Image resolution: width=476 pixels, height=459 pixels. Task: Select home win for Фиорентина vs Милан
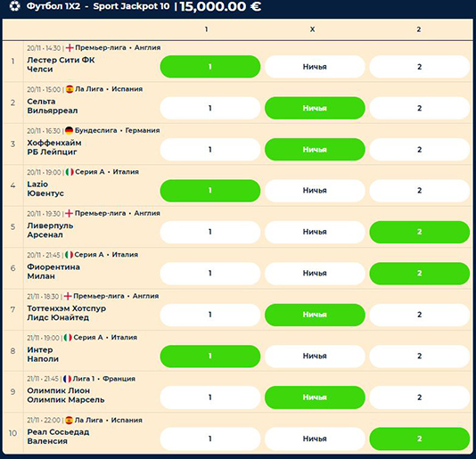[x=210, y=274]
